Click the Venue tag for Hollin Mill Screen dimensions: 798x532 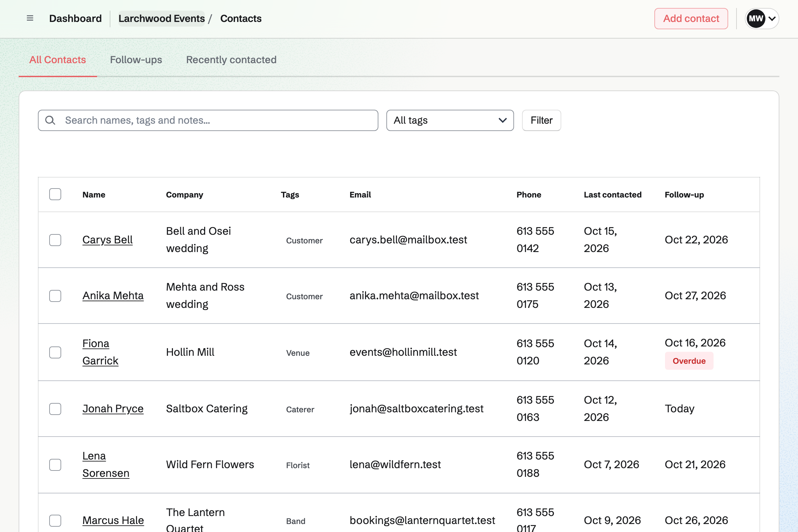(298, 353)
